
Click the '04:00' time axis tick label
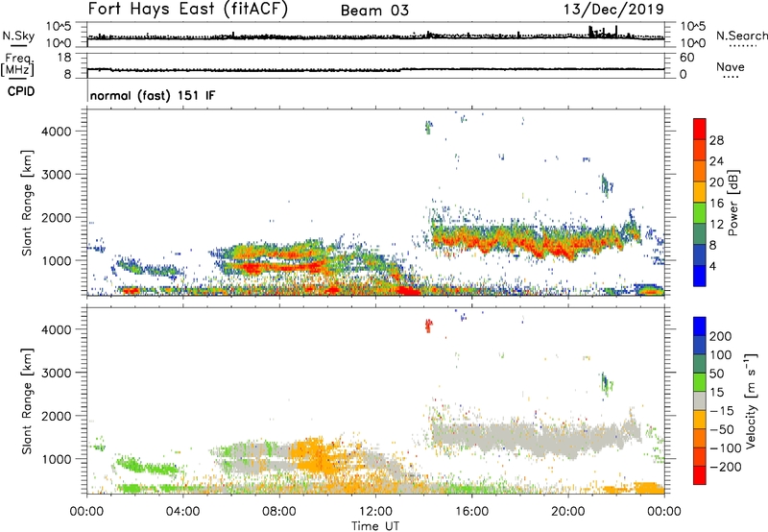183,512
